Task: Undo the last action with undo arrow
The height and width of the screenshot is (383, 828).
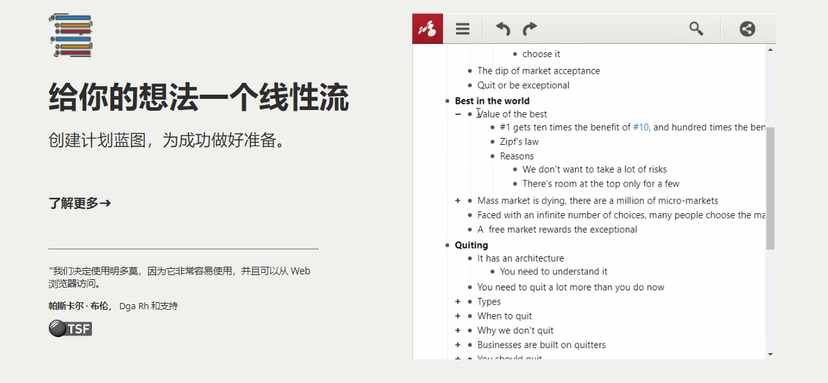Action: tap(503, 29)
